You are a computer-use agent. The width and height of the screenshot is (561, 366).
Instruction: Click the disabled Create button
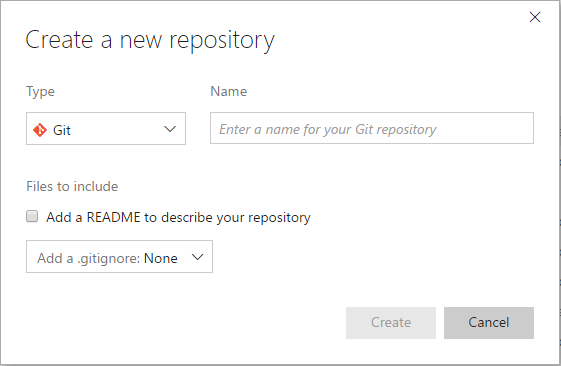391,323
